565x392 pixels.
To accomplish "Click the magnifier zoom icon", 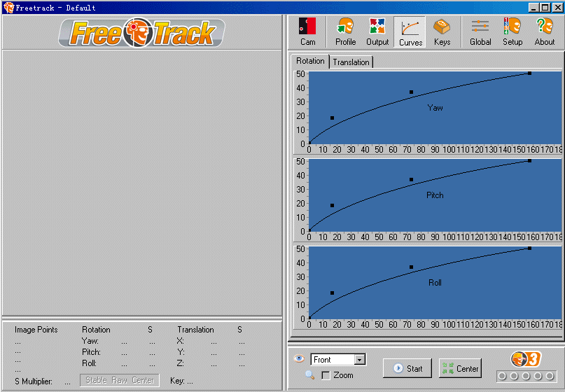I will tap(309, 374).
